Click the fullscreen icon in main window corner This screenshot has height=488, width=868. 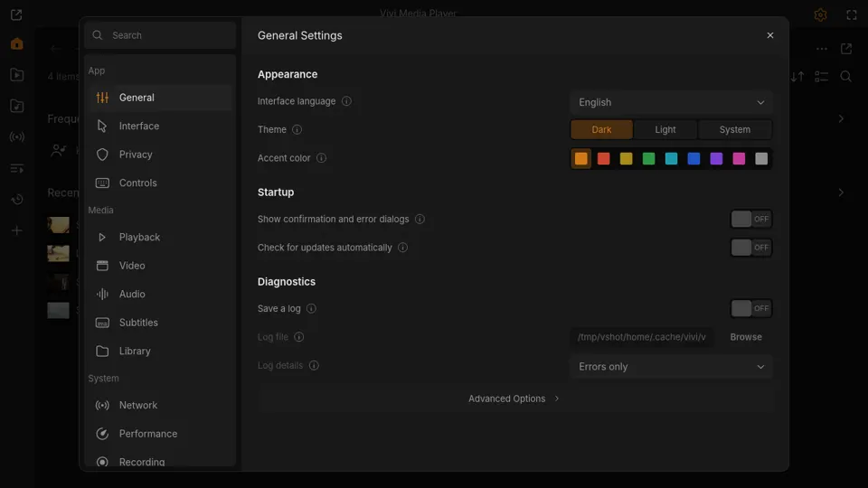click(852, 15)
